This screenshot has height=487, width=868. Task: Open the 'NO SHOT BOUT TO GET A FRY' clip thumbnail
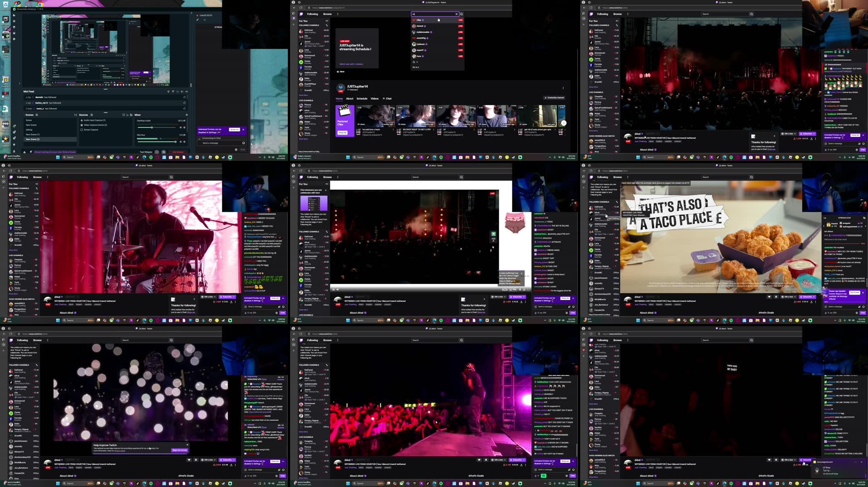click(416, 116)
